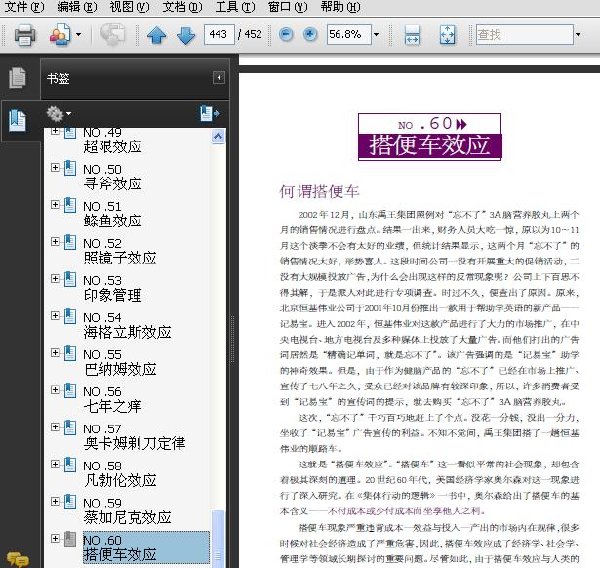600x568 pixels.
Task: Expand the NO.52 照镜子效应 bookmark
Action: pyautogui.click(x=55, y=242)
